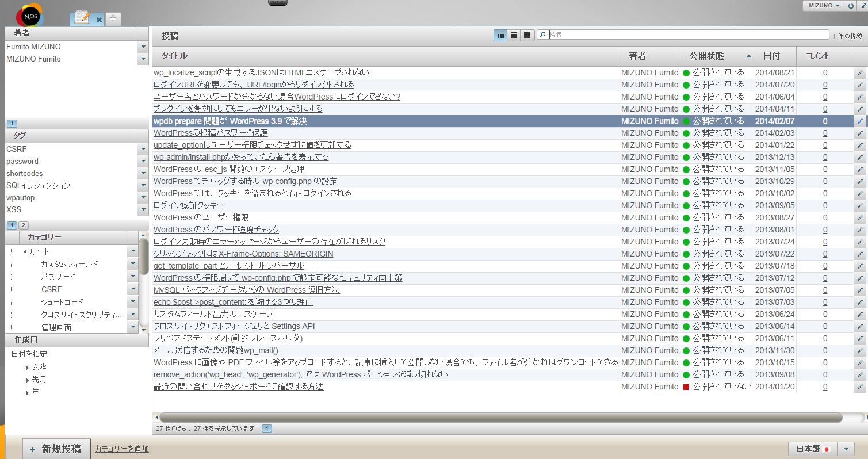868x459 pixels.
Task: Click edit pencil for メール送信 wp_mail() post
Action: tap(860, 350)
